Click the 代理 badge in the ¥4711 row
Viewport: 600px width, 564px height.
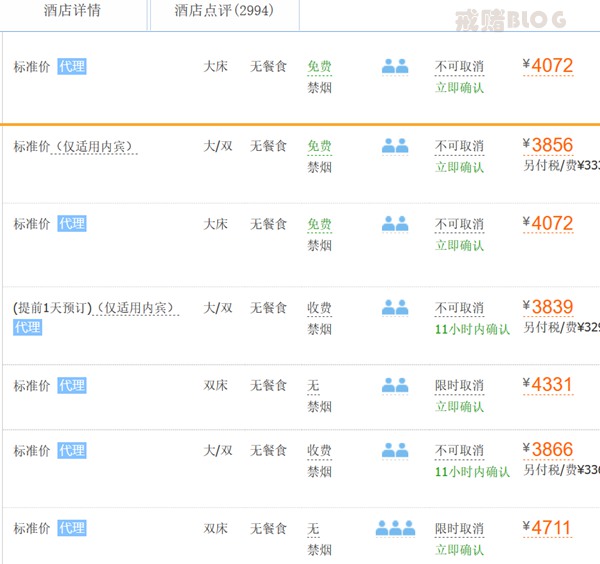tap(71, 528)
